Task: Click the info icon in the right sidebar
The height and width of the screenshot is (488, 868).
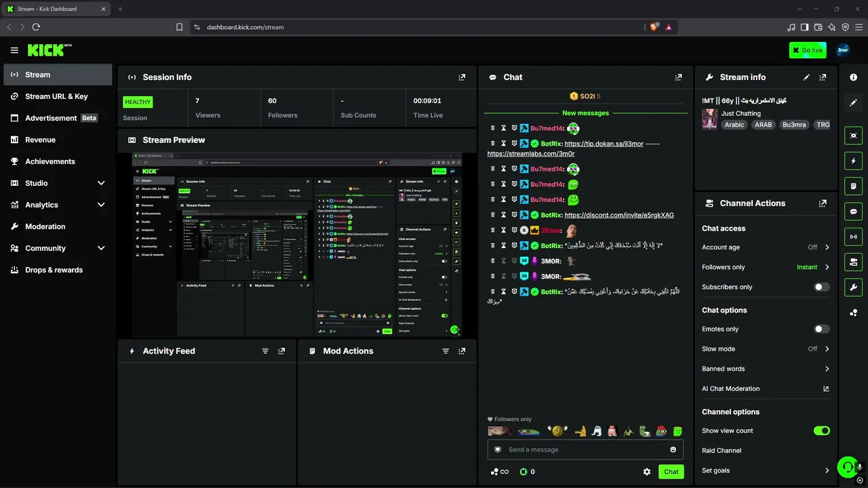Action: click(x=853, y=77)
